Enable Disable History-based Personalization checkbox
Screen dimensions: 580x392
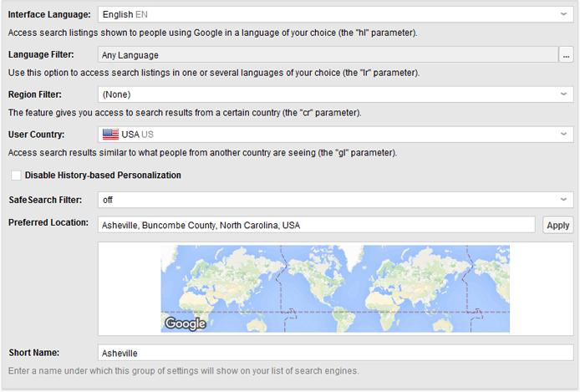tap(16, 176)
